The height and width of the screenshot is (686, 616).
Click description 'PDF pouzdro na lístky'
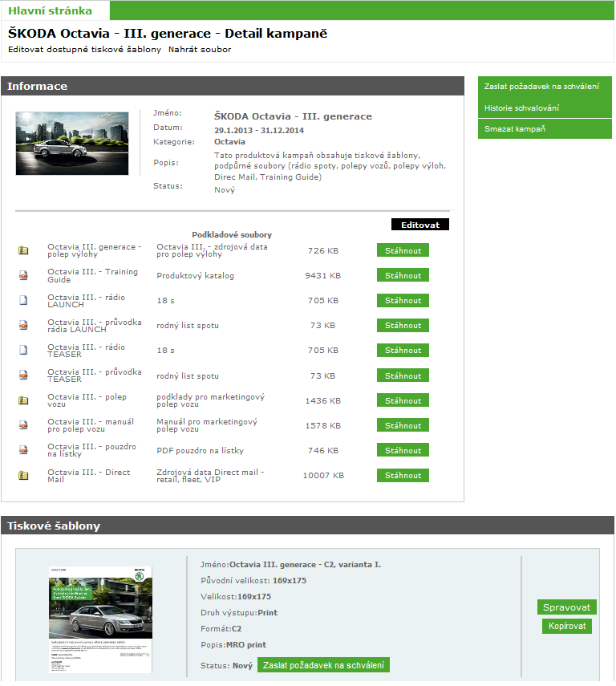click(200, 450)
